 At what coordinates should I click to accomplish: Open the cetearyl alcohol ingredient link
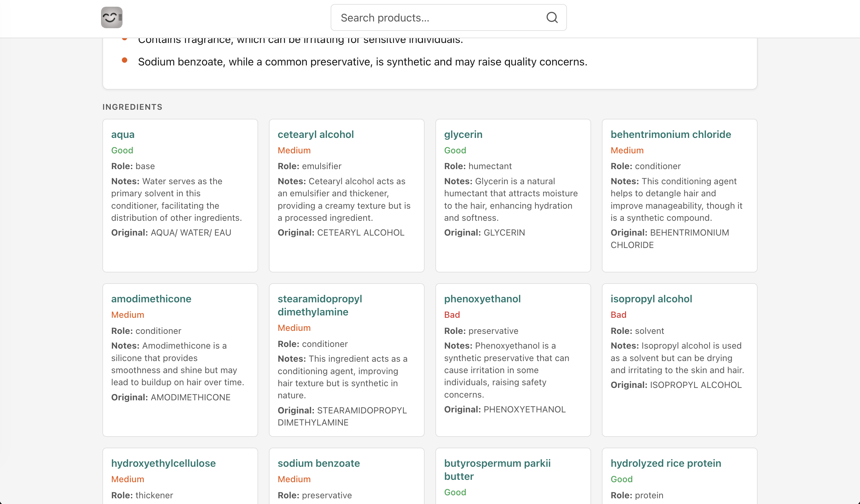click(315, 135)
